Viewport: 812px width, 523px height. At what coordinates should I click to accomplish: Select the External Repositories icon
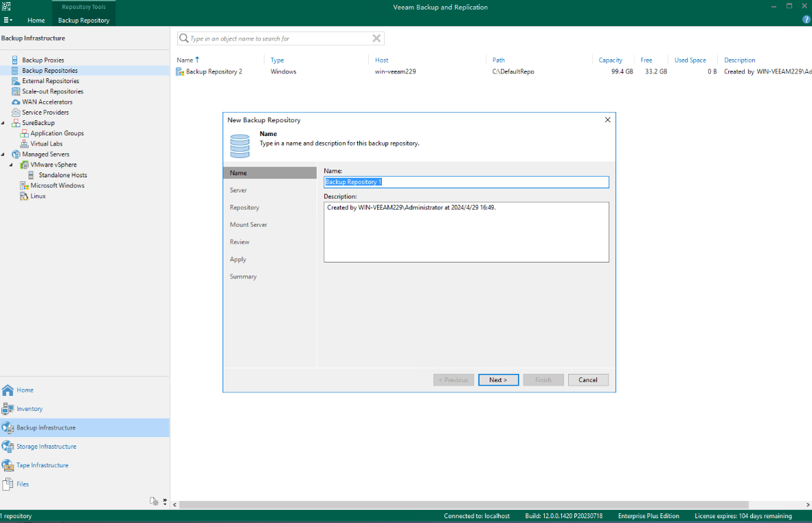(15, 81)
